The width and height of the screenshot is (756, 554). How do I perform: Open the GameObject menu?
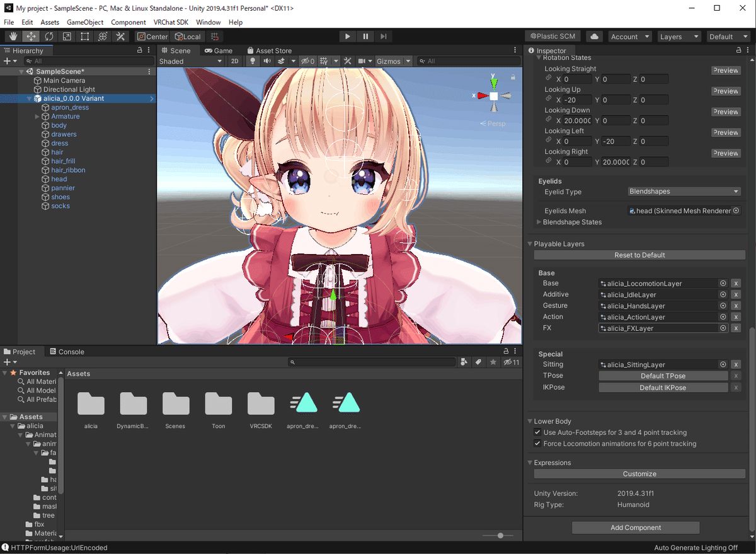(x=85, y=22)
